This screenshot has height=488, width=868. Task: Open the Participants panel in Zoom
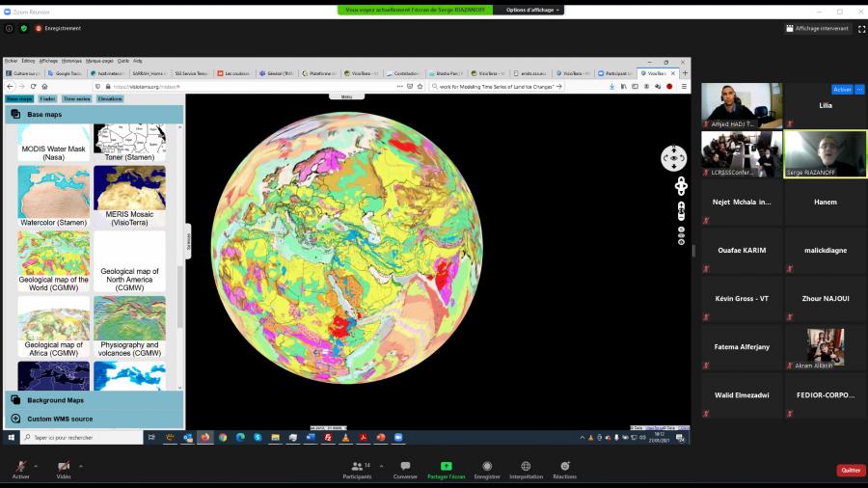pos(357,470)
